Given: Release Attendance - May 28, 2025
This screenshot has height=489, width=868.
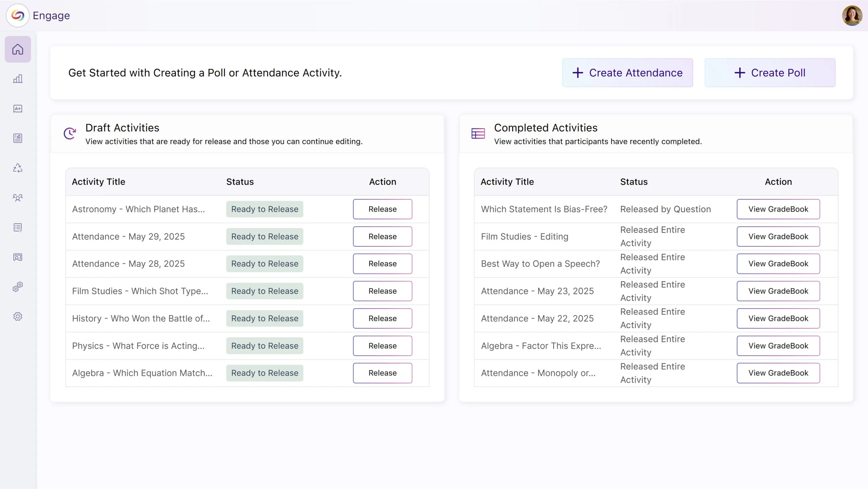Looking at the screenshot, I should click(x=382, y=264).
